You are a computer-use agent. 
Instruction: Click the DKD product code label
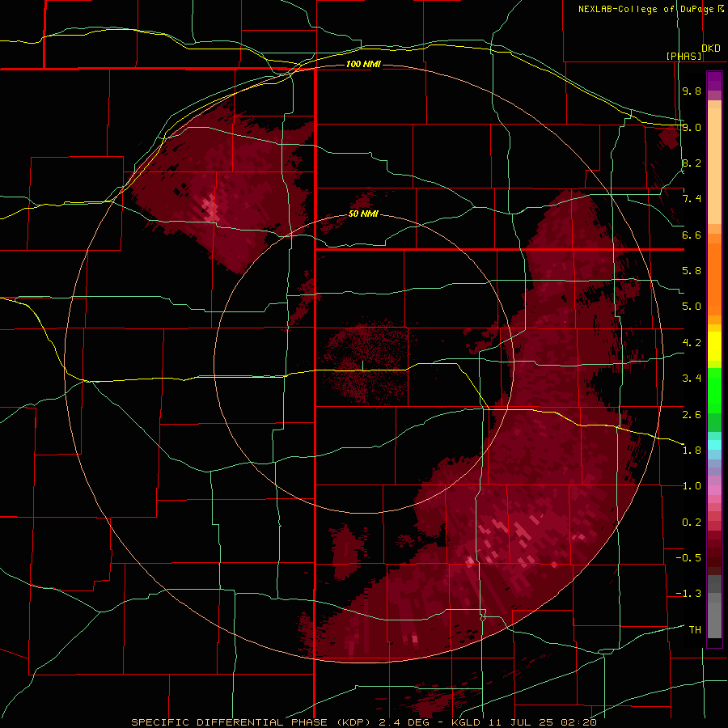point(711,49)
